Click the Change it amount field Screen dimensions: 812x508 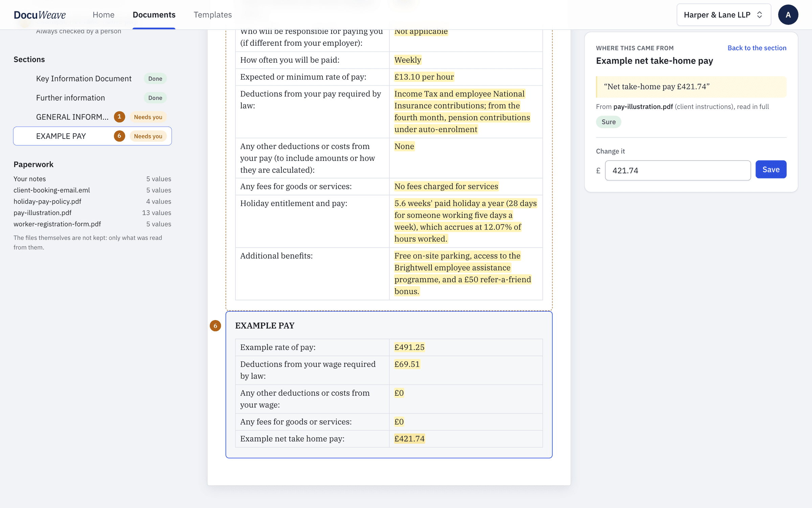(678, 170)
